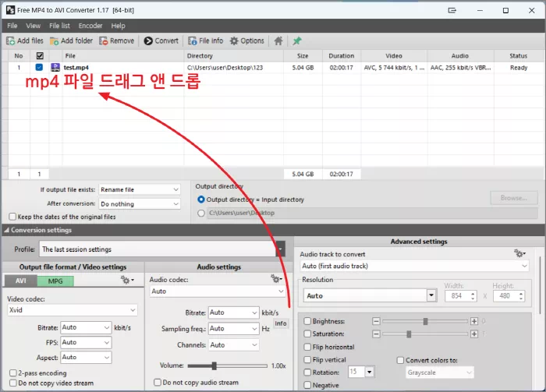Click the Remove toolbar icon

click(x=104, y=41)
